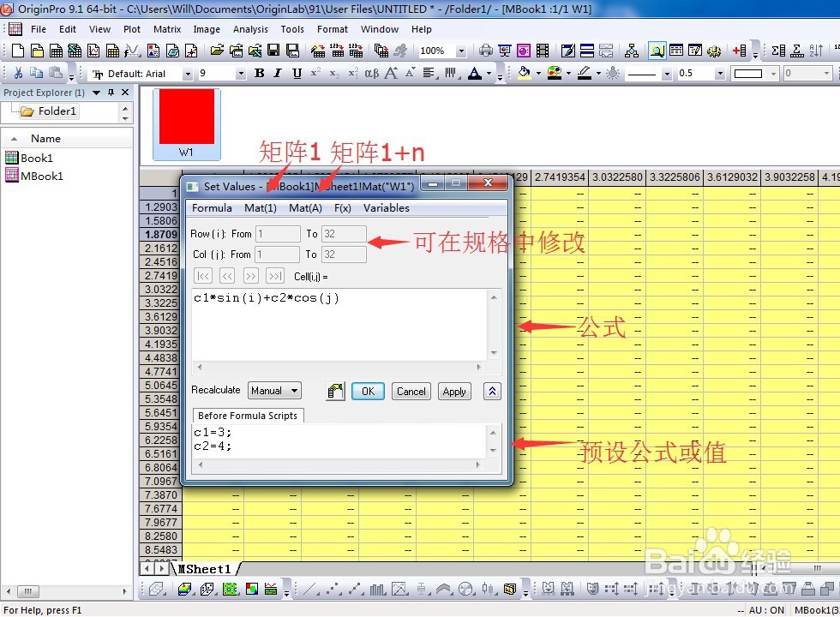The width and height of the screenshot is (840, 617).
Task: Click the Add New Columns icon
Action: [x=739, y=51]
